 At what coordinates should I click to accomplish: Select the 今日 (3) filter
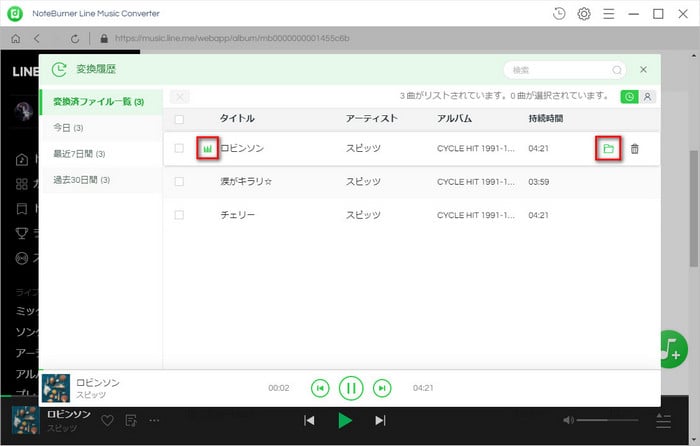tap(101, 128)
